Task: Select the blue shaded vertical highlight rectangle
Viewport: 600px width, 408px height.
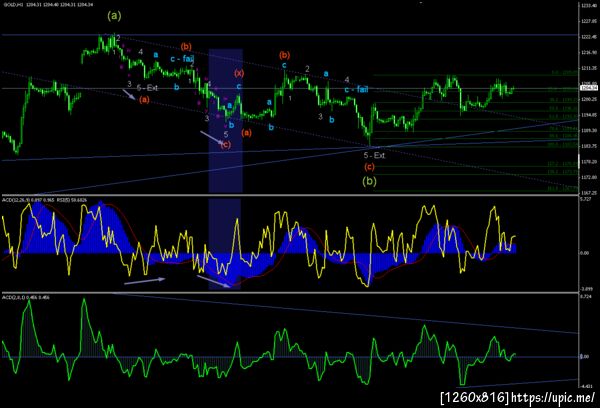Action: tap(225, 121)
